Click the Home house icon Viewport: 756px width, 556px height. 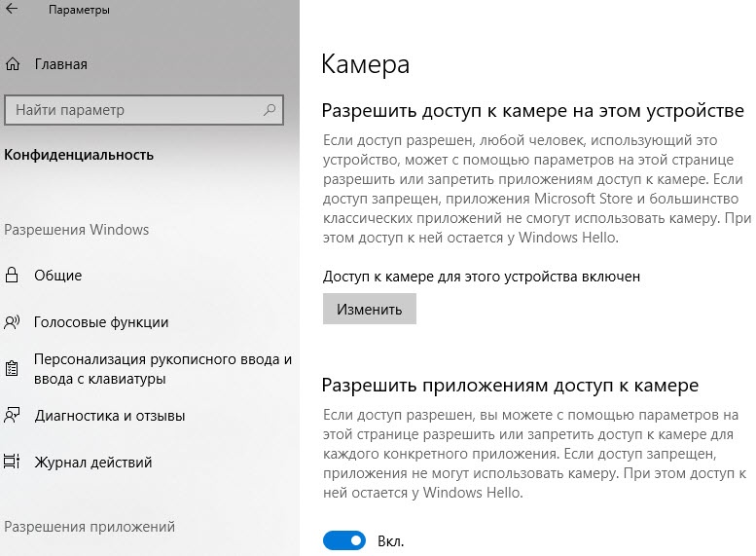(13, 64)
